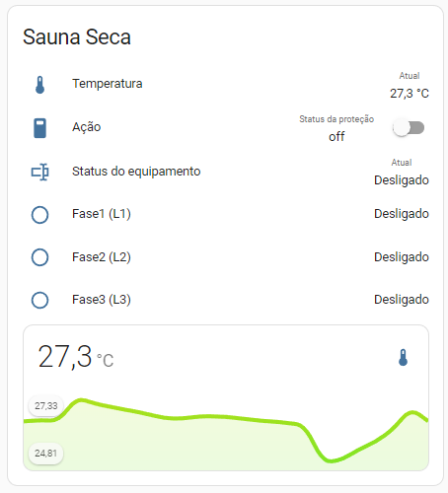Click the Fase3 (L3) circle icon
The image size is (448, 493).
(39, 300)
